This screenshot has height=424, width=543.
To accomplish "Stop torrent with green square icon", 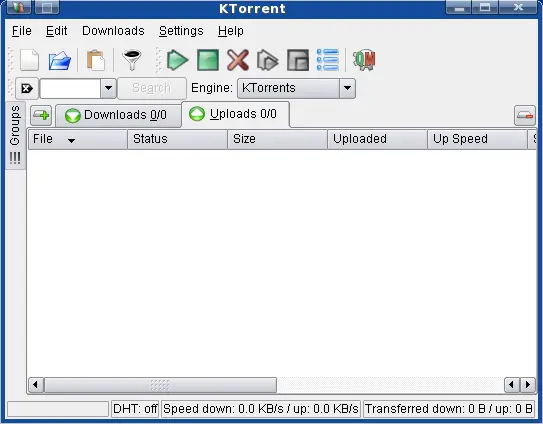I will (208, 60).
